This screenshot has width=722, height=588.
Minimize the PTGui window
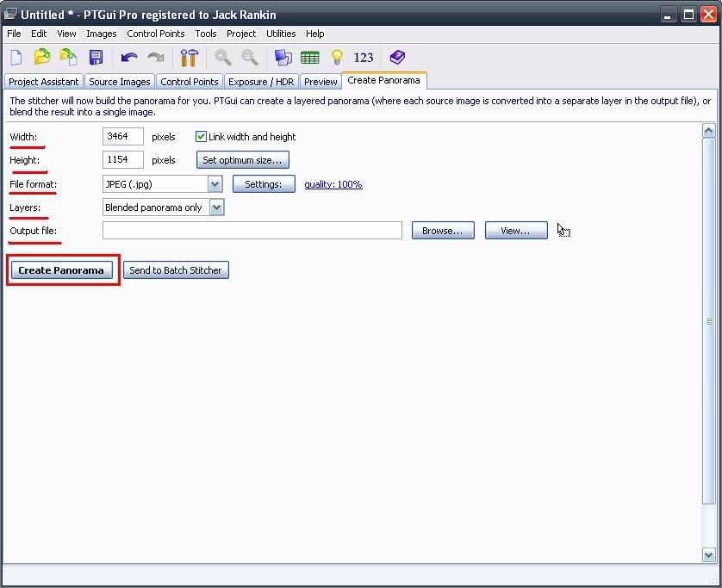668,15
